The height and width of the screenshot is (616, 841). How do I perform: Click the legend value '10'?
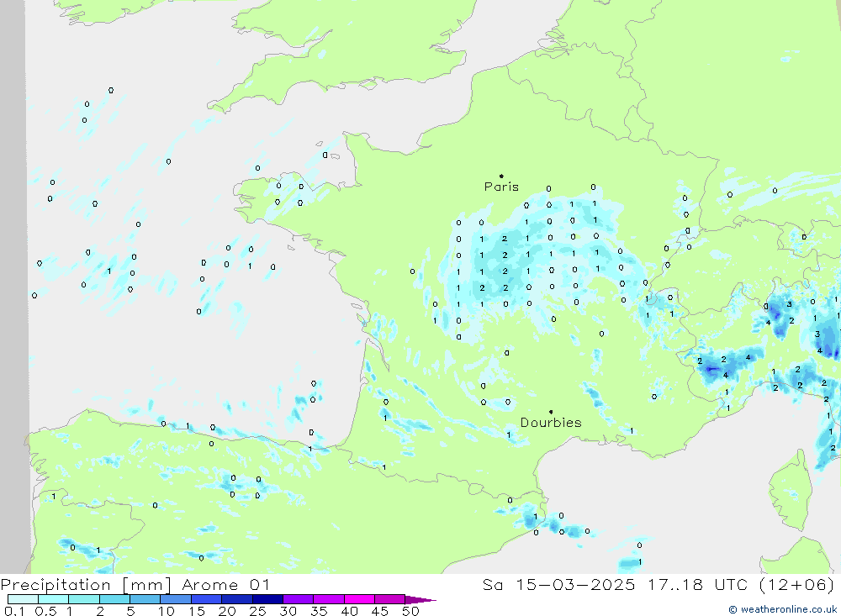(x=167, y=611)
